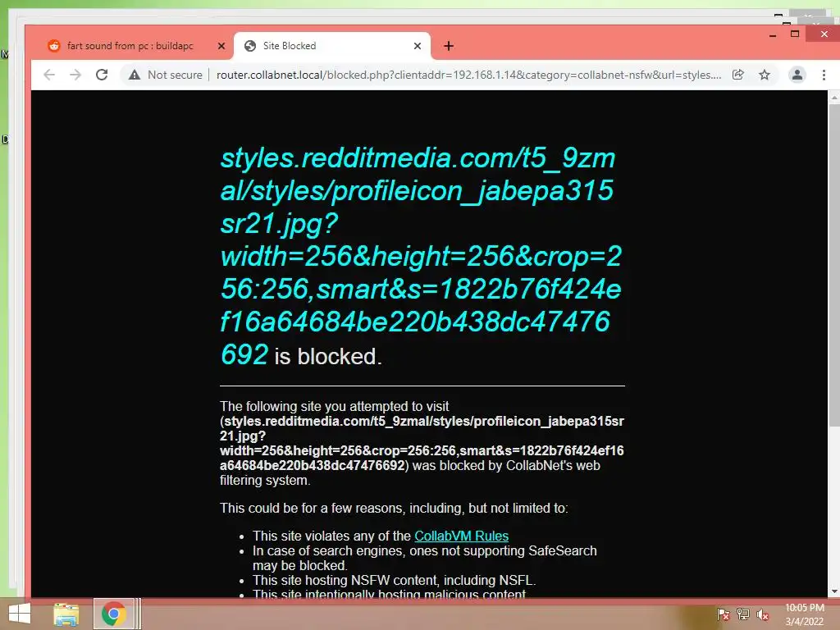Open the network status tray icon
This screenshot has height=630, width=840.
coord(743,614)
